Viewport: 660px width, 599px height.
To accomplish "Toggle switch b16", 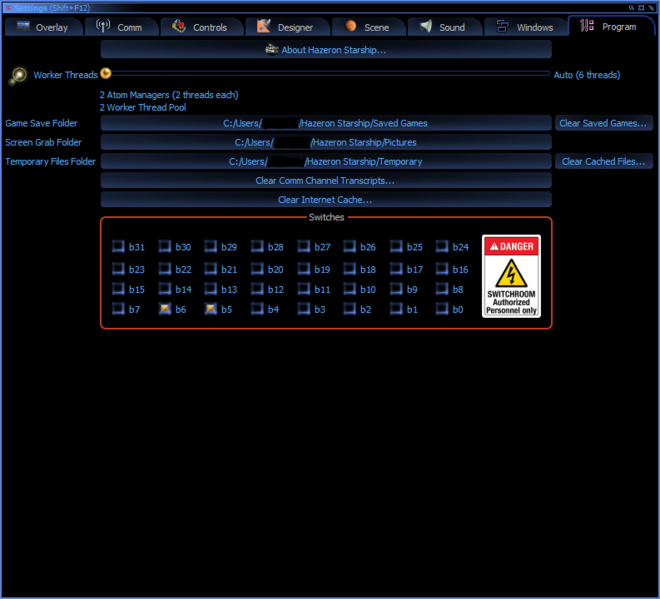I will pos(442,269).
